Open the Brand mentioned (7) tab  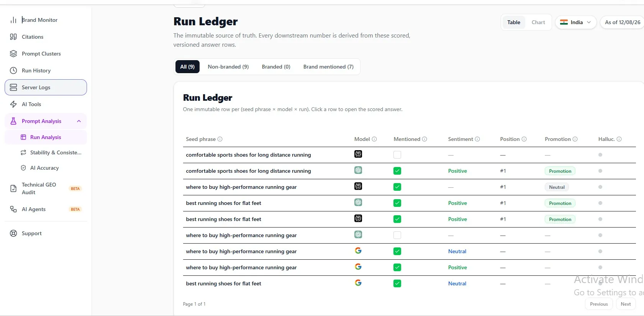click(328, 67)
